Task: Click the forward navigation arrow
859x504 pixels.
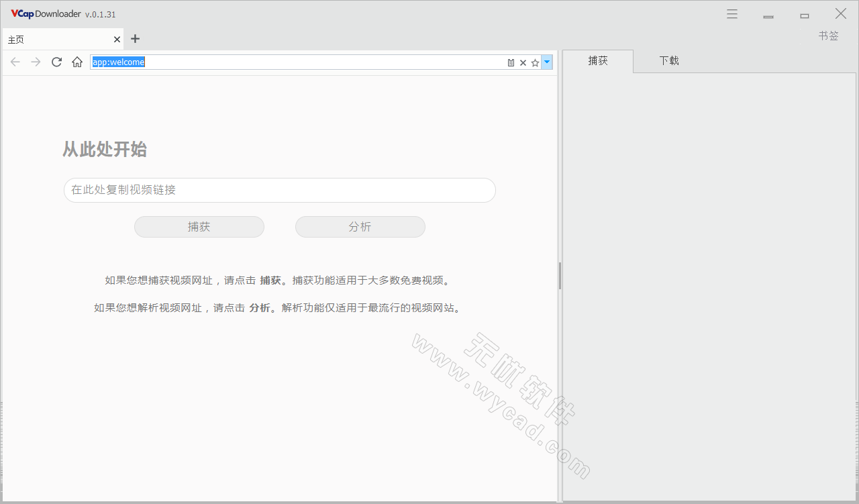Action: point(36,62)
